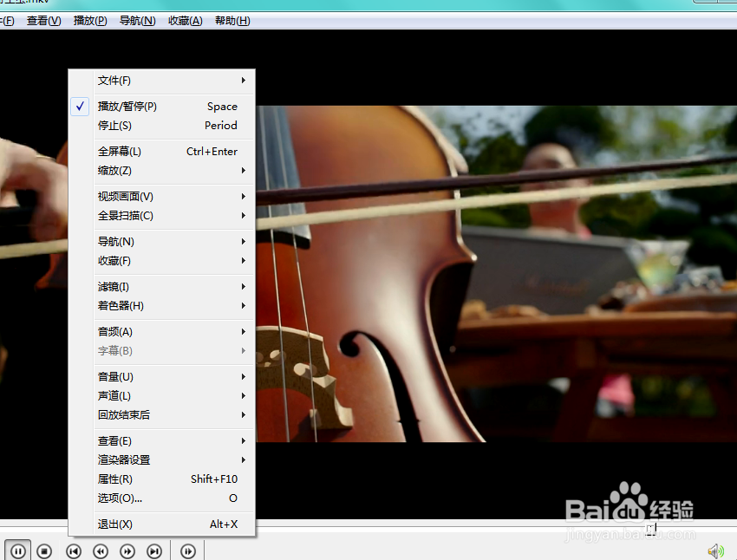Screen dimensions: 737x560
Task: Expand 导航(N) in the context menu
Action: click(162, 242)
